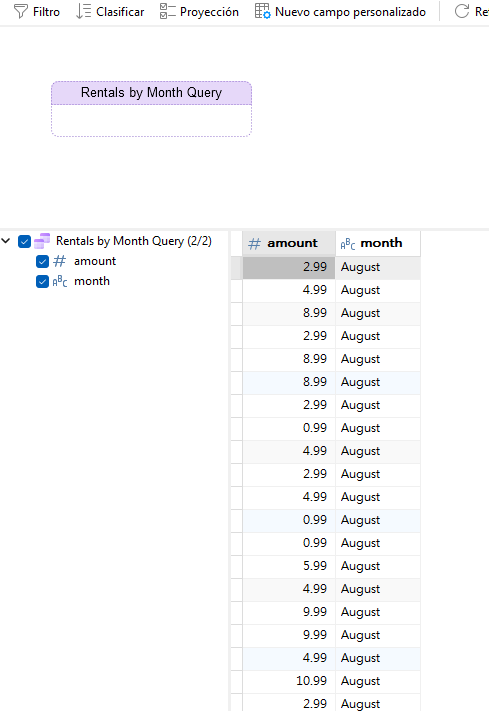
Task: Sort by the amount column header text
Action: pos(293,243)
